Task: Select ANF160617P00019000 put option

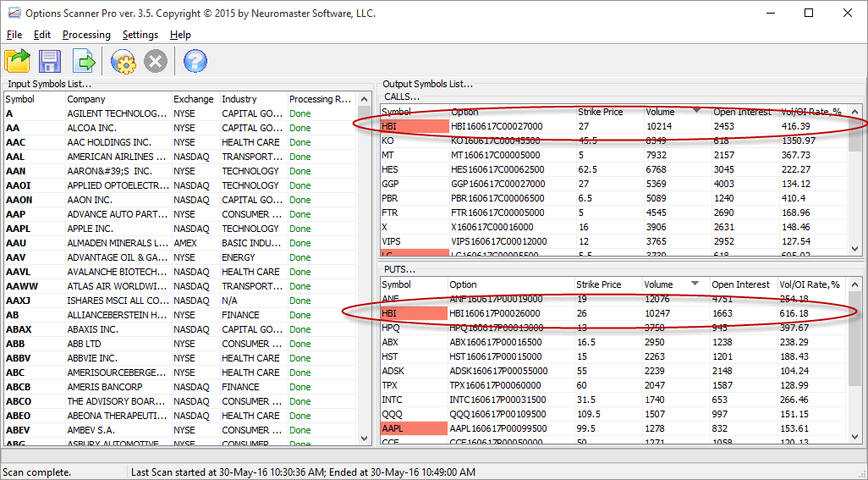Action: (496, 299)
